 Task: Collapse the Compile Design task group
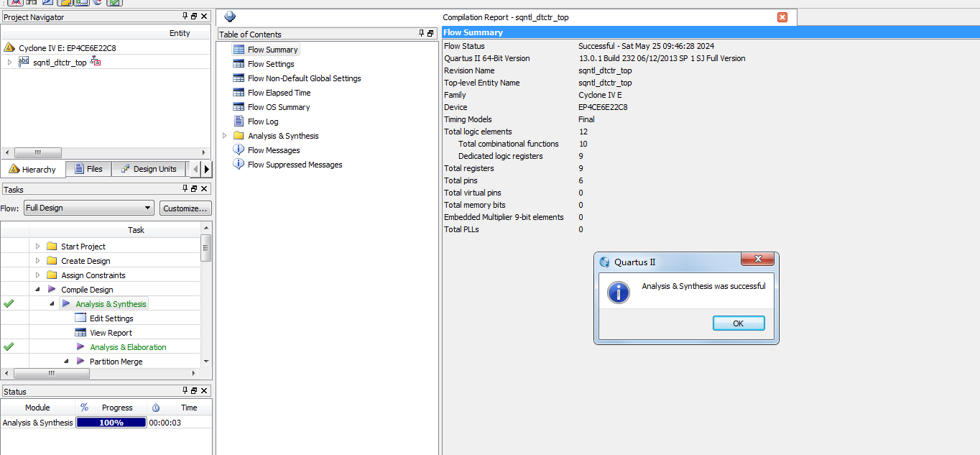[x=38, y=290]
